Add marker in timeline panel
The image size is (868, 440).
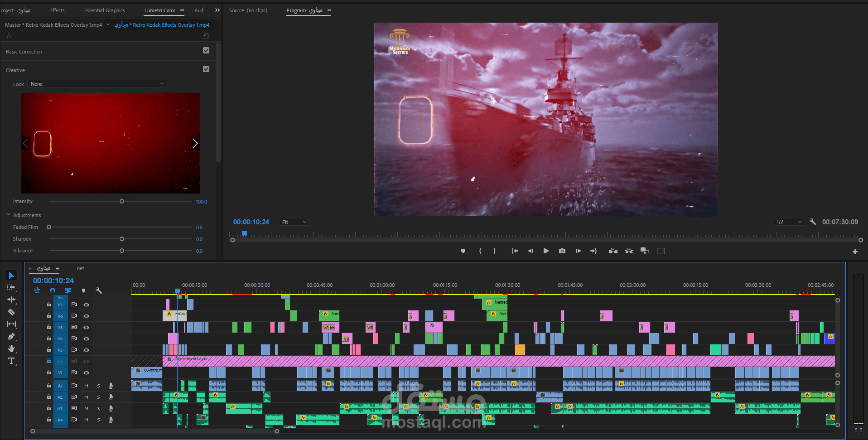click(83, 290)
